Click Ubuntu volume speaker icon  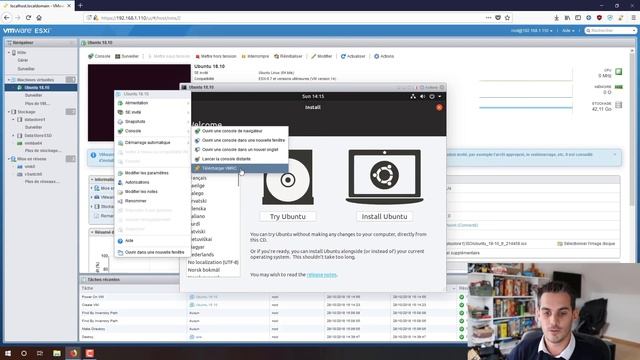(422, 96)
